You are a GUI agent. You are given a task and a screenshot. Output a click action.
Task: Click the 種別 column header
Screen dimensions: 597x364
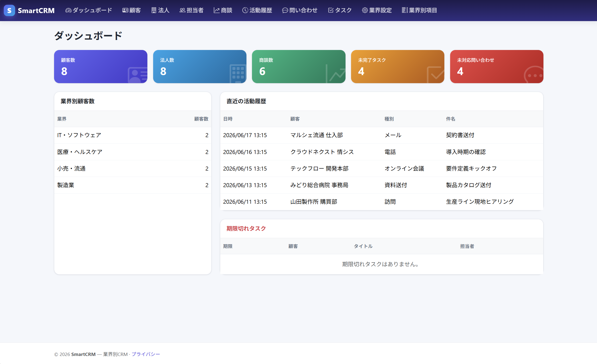[389, 119]
